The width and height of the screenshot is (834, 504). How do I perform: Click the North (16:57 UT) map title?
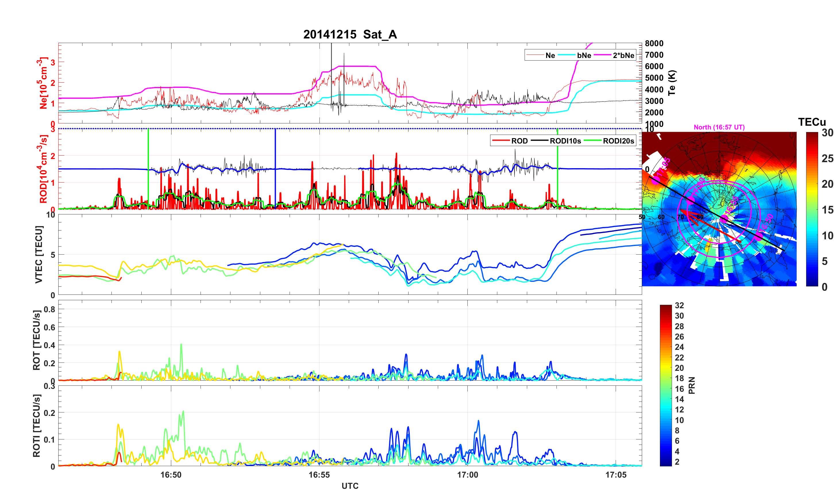click(719, 127)
